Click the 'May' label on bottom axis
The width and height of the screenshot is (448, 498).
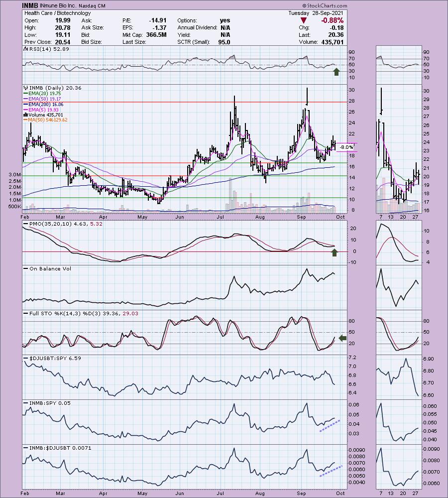(142, 493)
